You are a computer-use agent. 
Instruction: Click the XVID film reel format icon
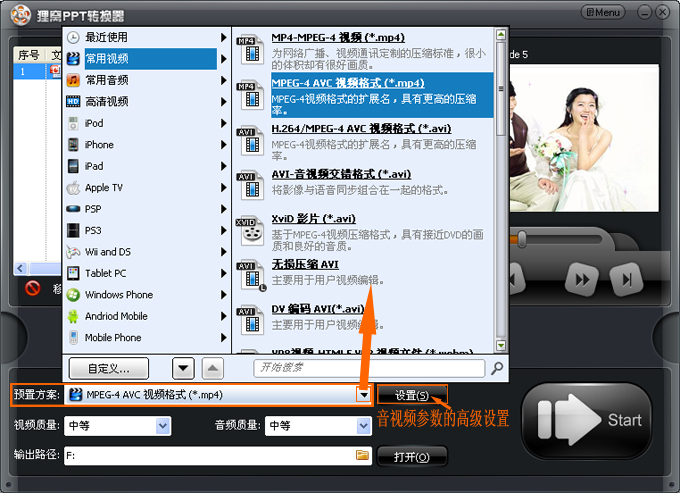(x=251, y=231)
